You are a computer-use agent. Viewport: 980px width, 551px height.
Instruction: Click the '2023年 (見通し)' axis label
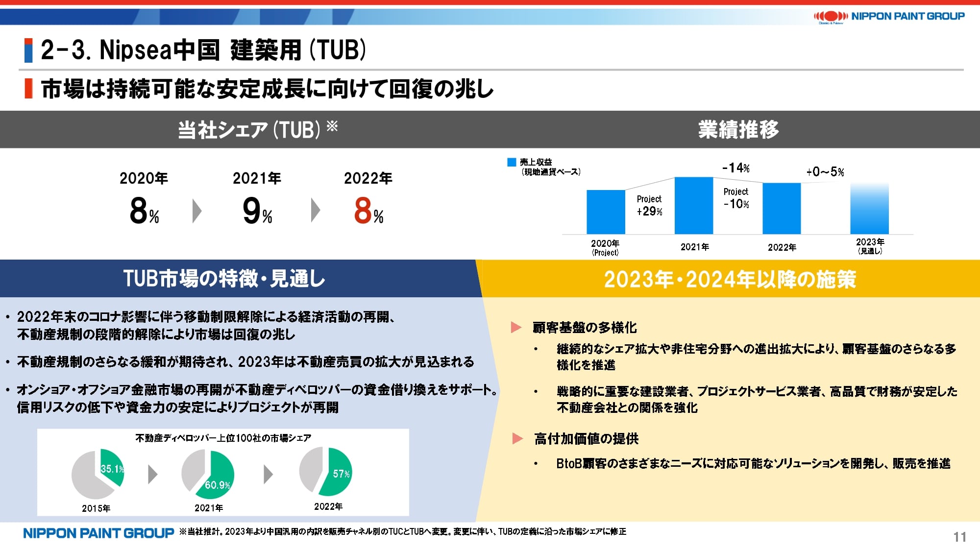pyautogui.click(x=870, y=246)
